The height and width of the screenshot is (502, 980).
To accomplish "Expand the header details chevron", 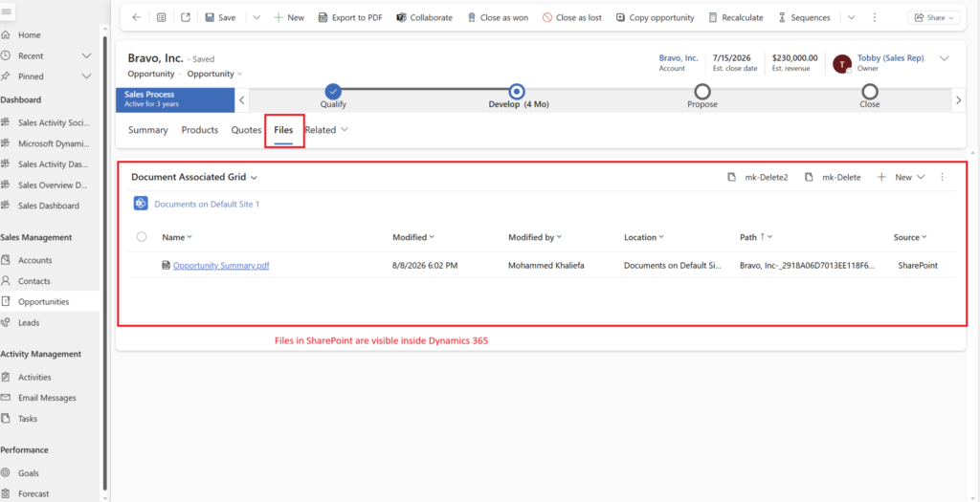I will (945, 58).
